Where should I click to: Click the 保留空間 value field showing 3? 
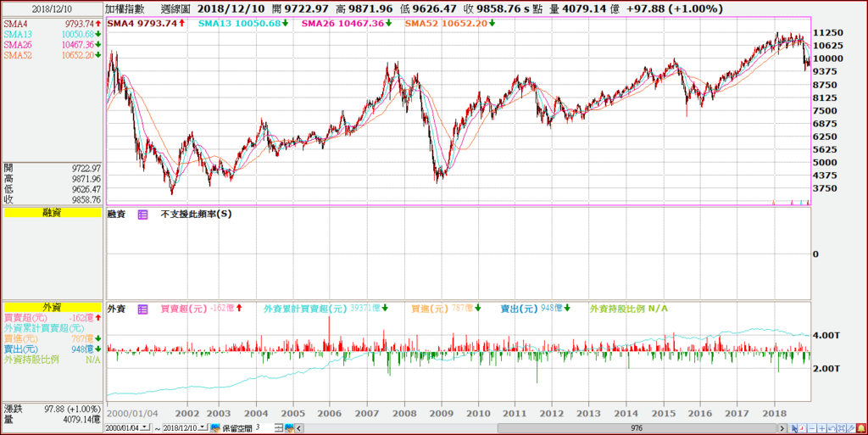click(x=264, y=428)
